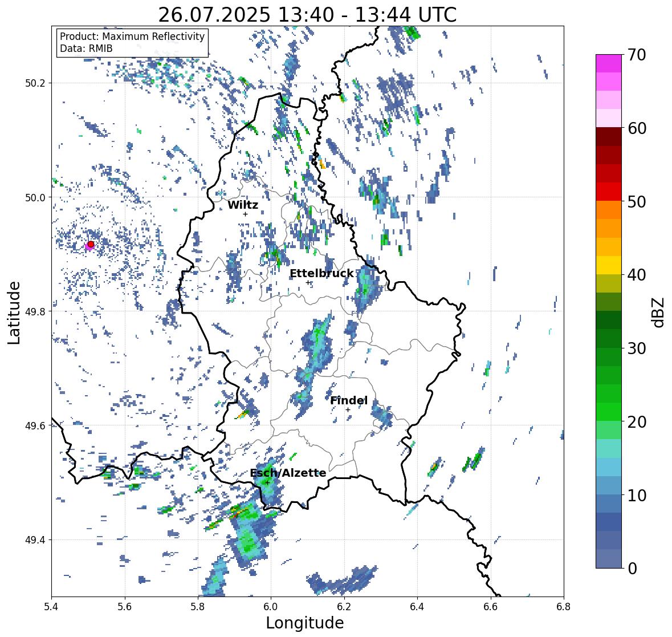Click the 60 tick label on the colorbar

(637, 128)
